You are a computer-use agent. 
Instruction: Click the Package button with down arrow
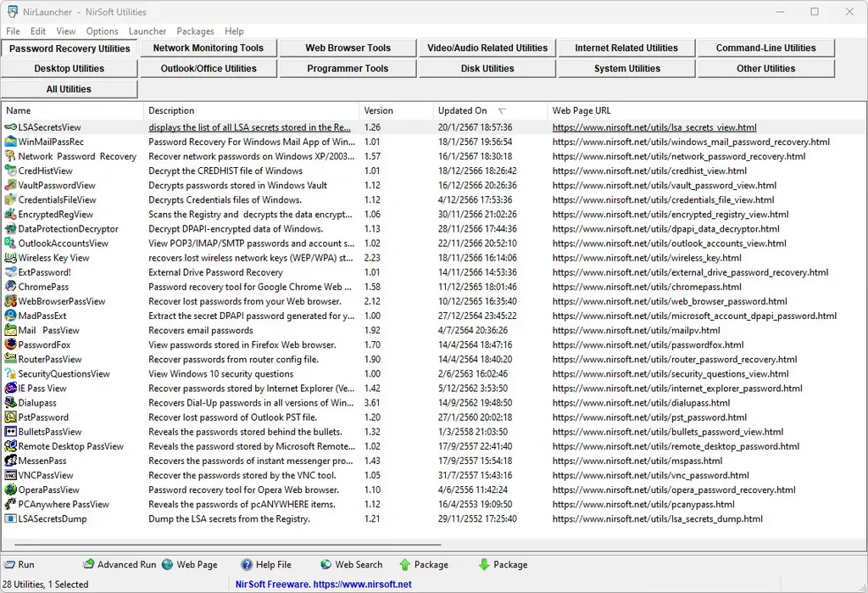point(504,565)
